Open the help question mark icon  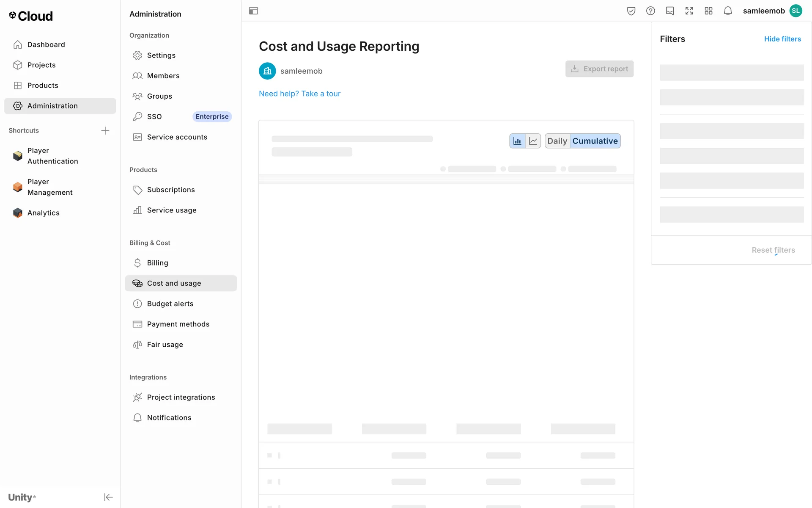pyautogui.click(x=650, y=11)
